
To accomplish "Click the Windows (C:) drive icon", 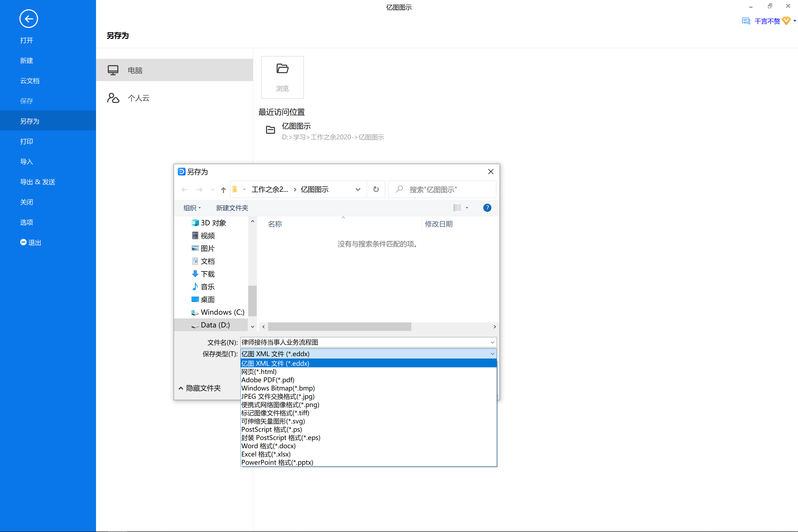I will tap(195, 313).
